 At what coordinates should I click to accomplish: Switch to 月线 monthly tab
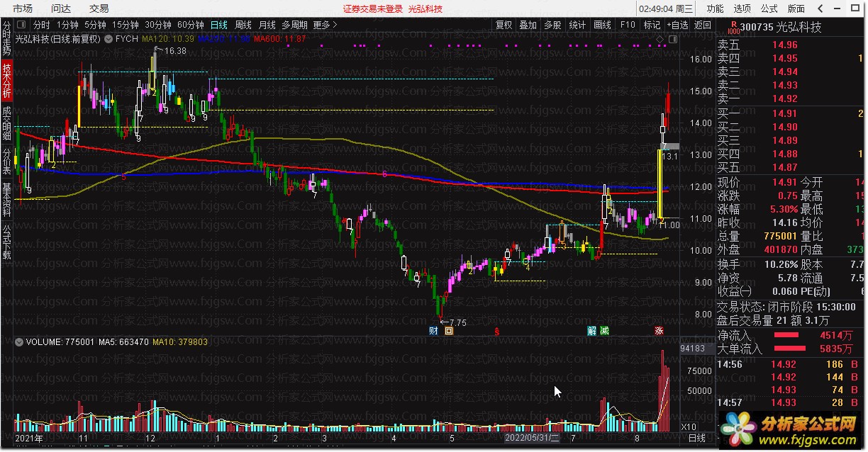(x=267, y=25)
